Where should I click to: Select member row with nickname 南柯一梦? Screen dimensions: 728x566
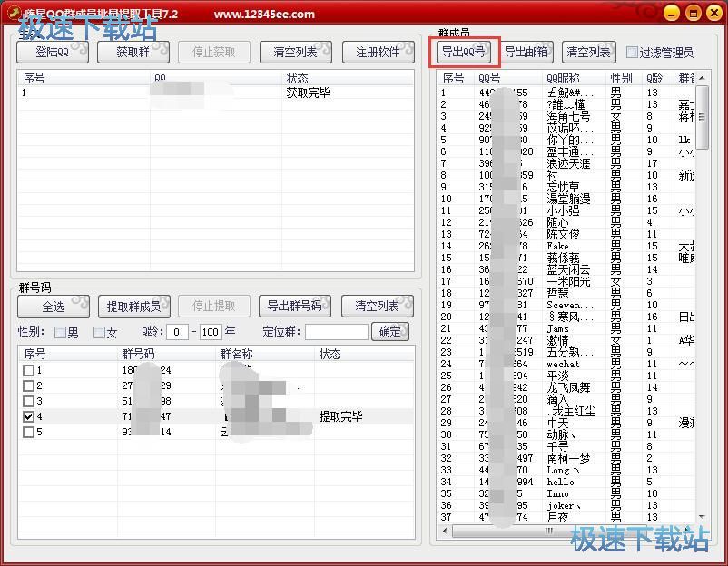click(x=566, y=458)
